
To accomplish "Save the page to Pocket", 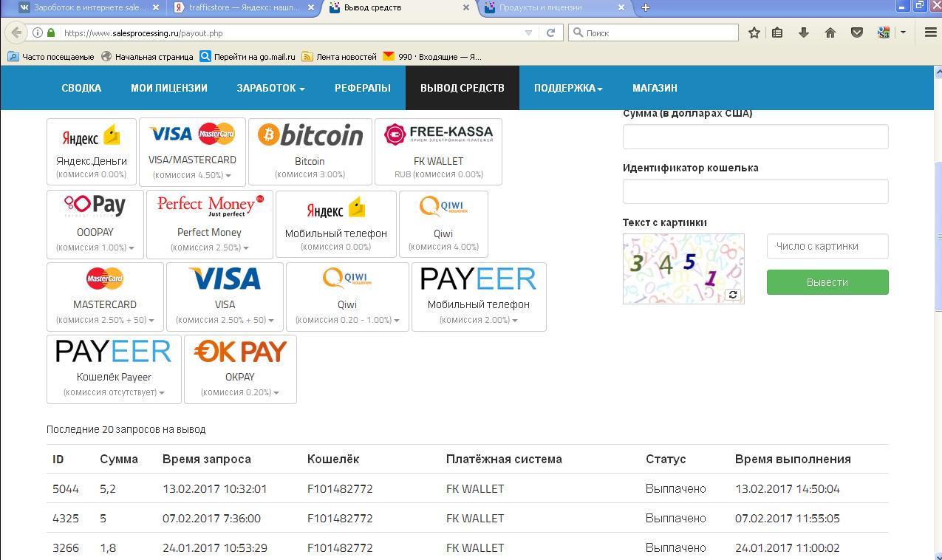I will pyautogui.click(x=857, y=33).
